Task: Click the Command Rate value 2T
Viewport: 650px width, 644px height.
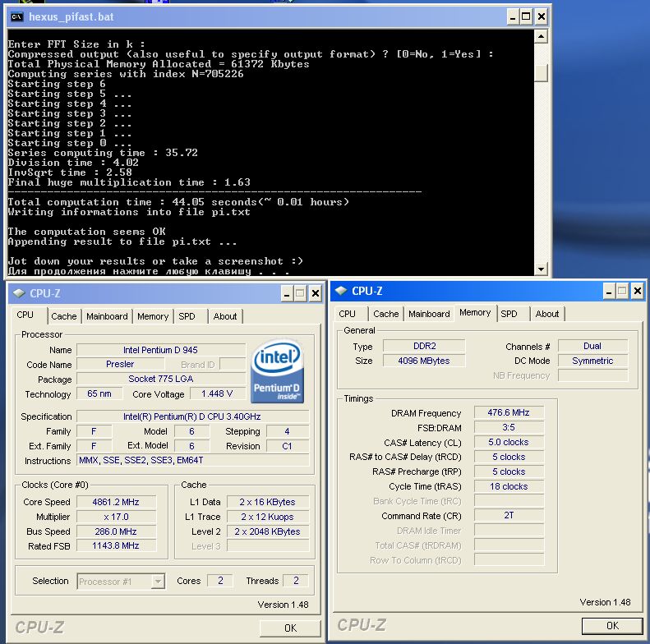Action: 509,515
